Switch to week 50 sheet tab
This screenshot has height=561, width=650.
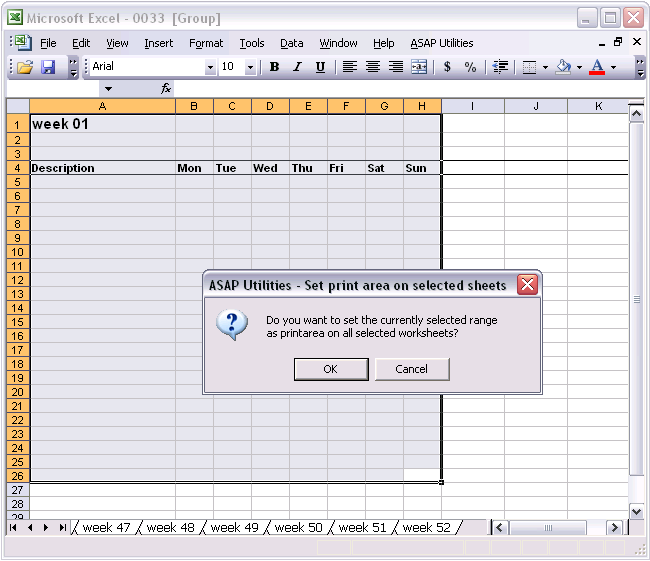(298, 527)
